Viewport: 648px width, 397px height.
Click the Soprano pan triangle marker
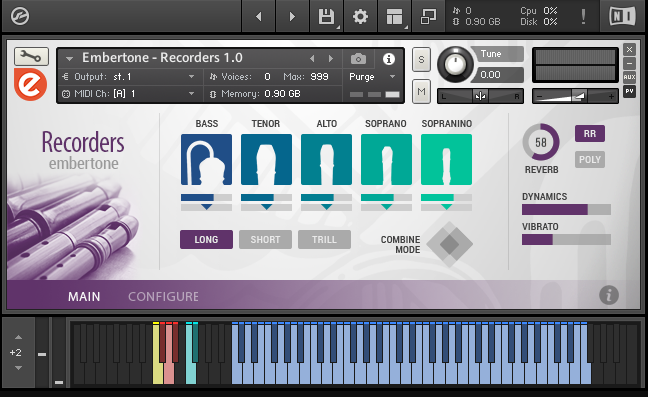coord(386,207)
